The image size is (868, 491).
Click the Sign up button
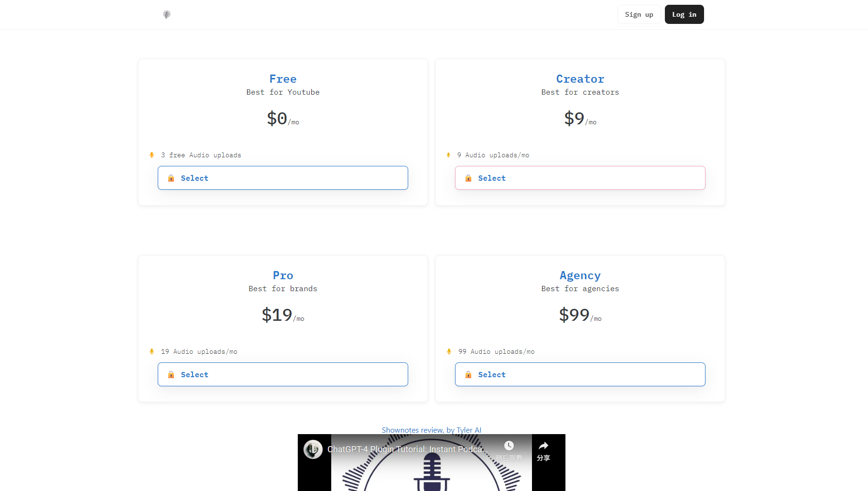coord(639,14)
